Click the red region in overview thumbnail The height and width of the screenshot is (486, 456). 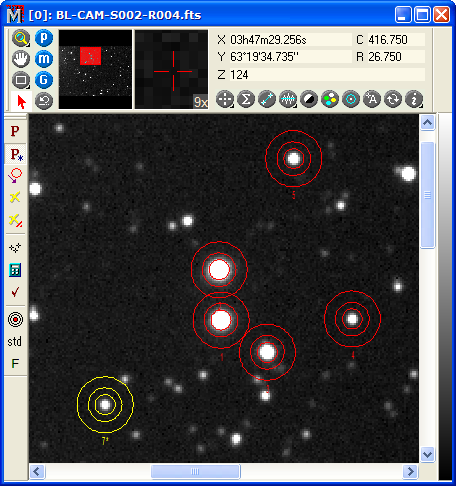tap(90, 56)
